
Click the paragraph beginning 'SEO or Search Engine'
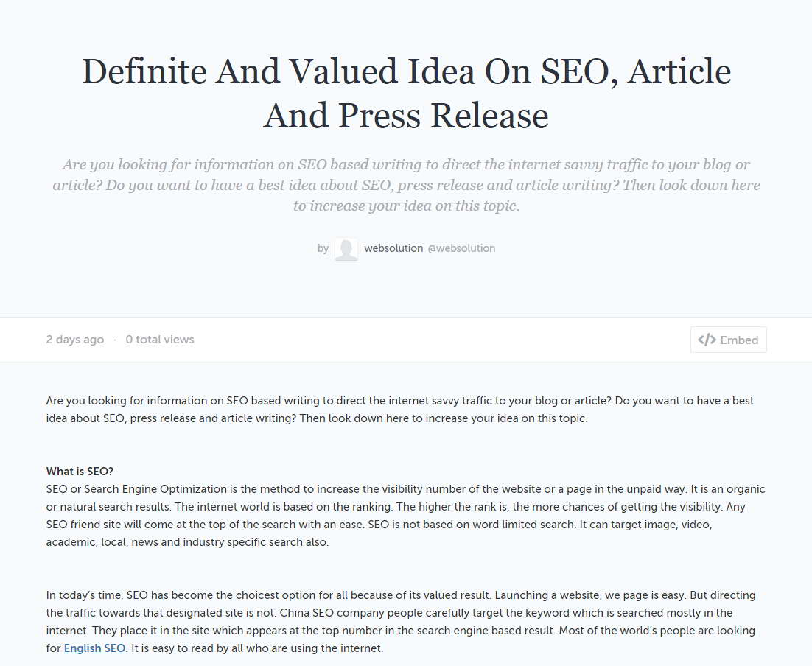click(405, 516)
